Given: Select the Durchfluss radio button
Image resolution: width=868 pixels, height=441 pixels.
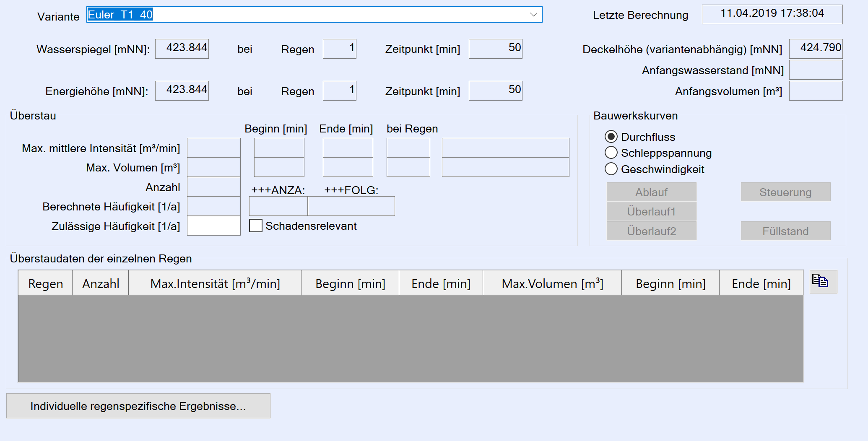Looking at the screenshot, I should (611, 137).
